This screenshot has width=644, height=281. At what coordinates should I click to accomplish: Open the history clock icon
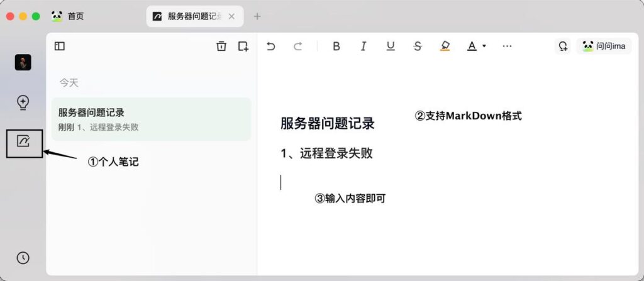pos(23,258)
